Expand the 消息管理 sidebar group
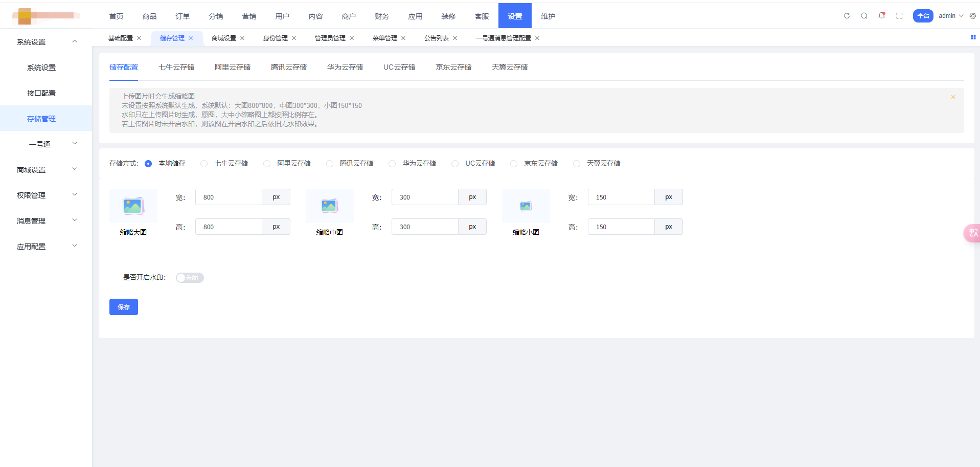Screen dimensions: 980x467 click(75, 220)
